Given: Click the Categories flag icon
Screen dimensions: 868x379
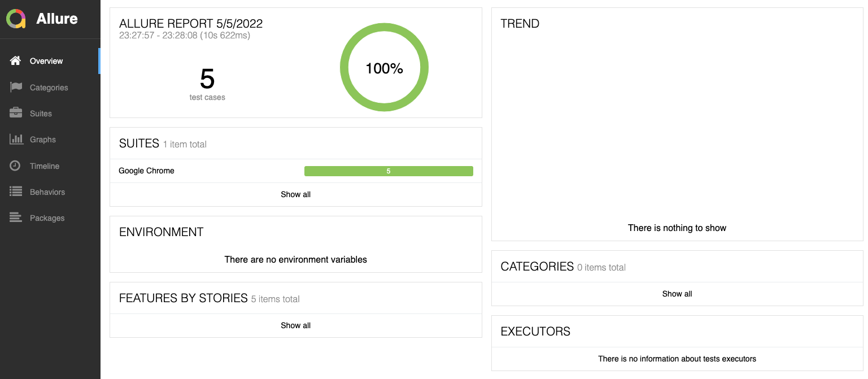Looking at the screenshot, I should coord(16,88).
